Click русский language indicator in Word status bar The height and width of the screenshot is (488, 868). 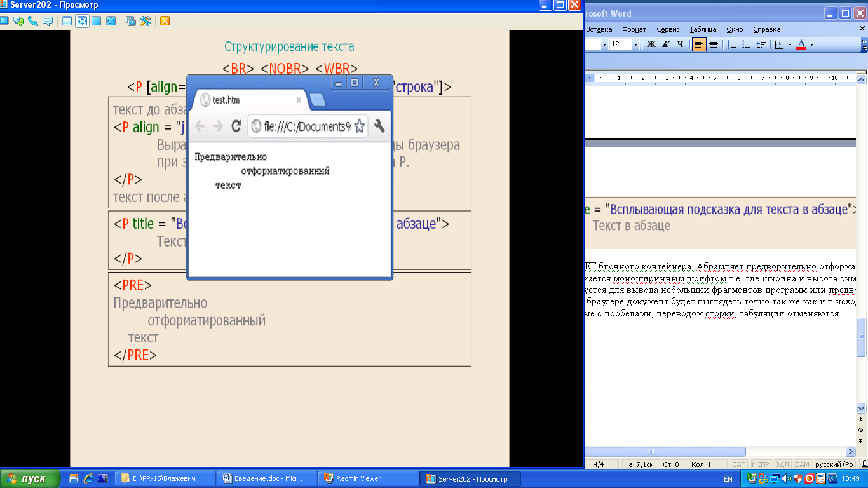pyautogui.click(x=834, y=464)
